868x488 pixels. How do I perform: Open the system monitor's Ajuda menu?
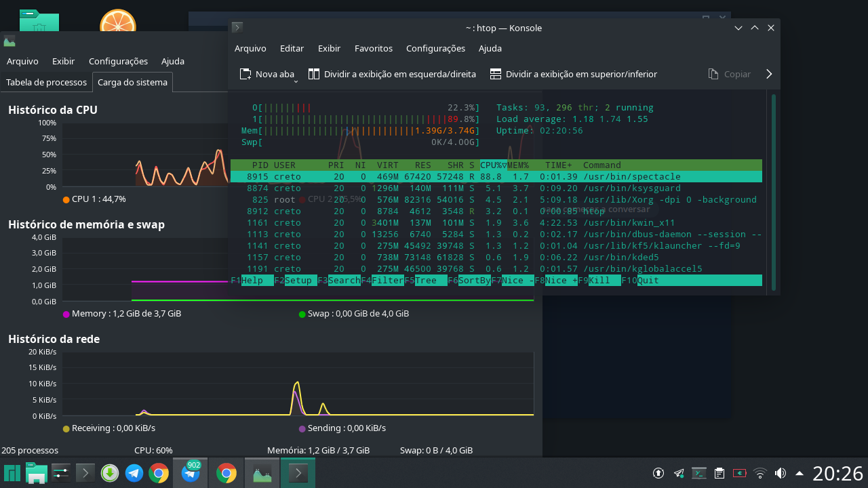(x=173, y=62)
